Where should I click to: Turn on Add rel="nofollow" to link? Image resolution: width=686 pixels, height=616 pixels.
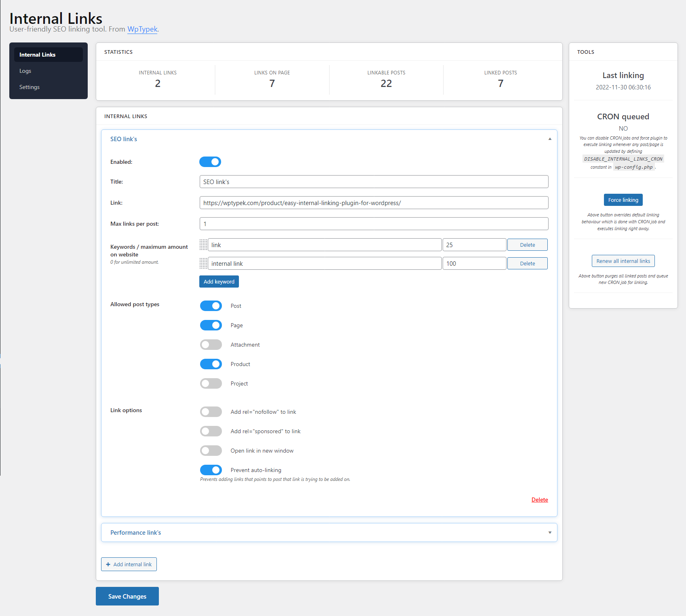click(211, 412)
